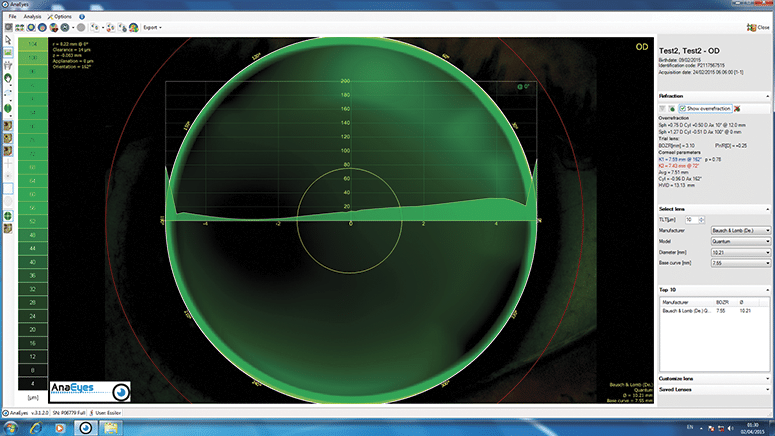Click the Close button at top right
The height and width of the screenshot is (436, 775).
click(758, 27)
